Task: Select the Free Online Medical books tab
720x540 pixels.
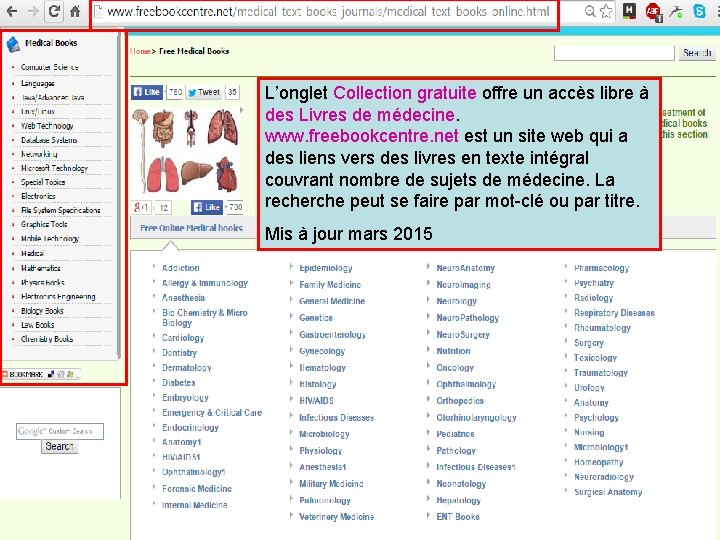Action: pos(191,228)
